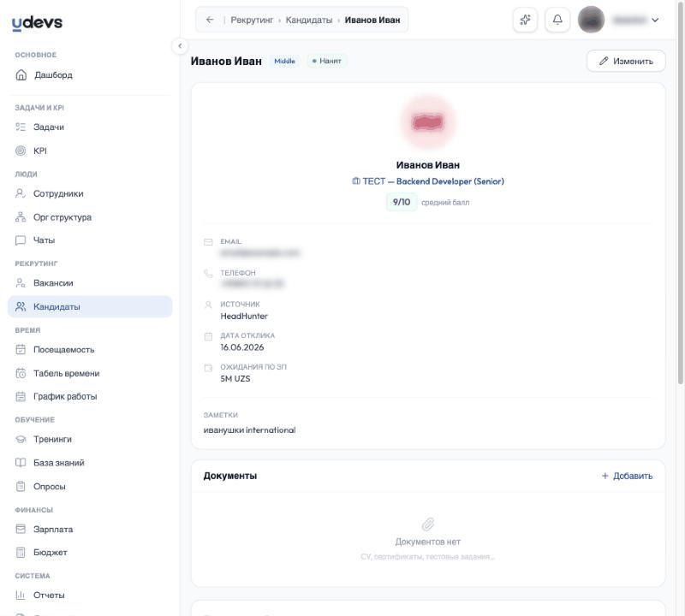Click the Изменить edit button
The width and height of the screenshot is (685, 616).
pos(626,61)
